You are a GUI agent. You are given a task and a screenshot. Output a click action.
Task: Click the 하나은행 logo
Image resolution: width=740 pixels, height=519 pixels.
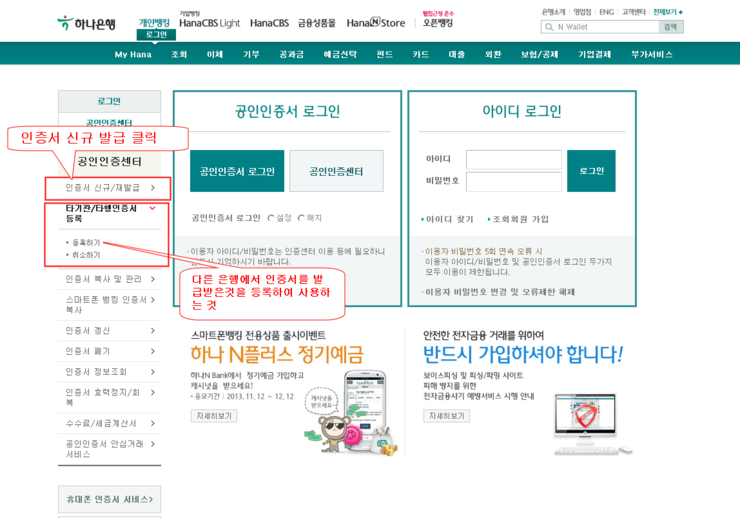point(86,24)
